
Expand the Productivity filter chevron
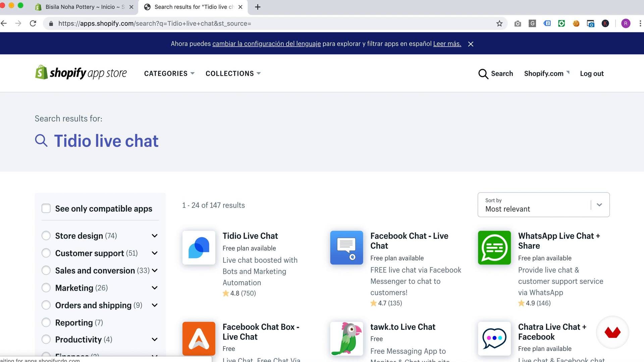point(155,340)
